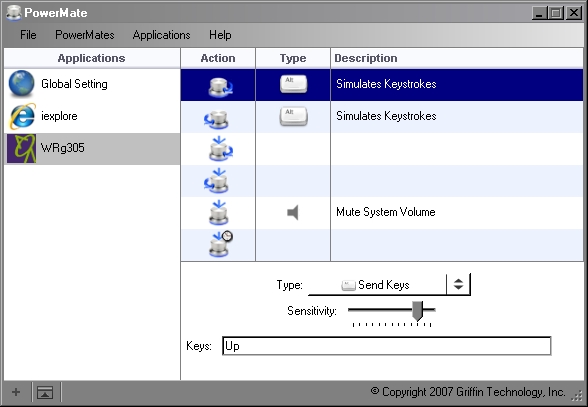588x407 pixels.
Task: Select the Global Setting globe icon
Action: (x=21, y=83)
